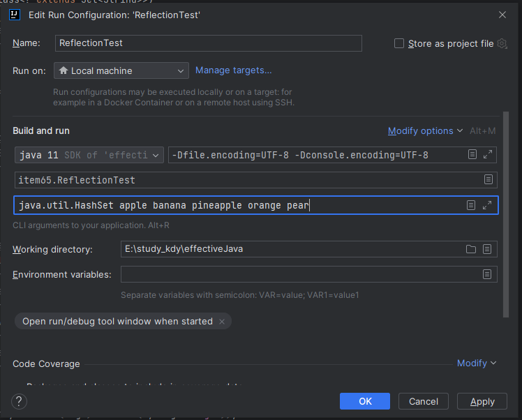Open the java 11 SDK dropdown

(89, 155)
